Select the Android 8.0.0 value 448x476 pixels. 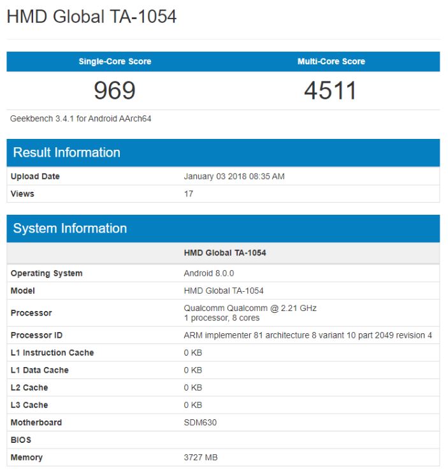(209, 273)
